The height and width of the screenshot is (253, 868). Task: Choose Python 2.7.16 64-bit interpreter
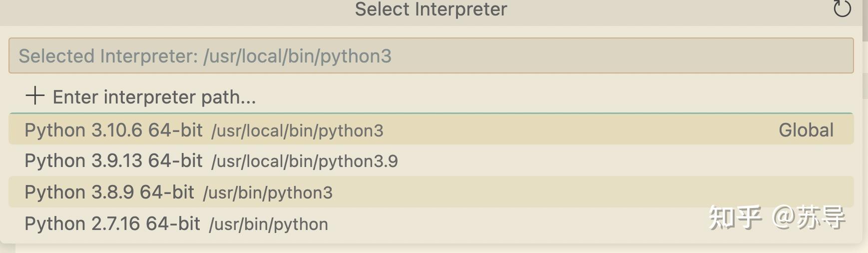point(431,223)
